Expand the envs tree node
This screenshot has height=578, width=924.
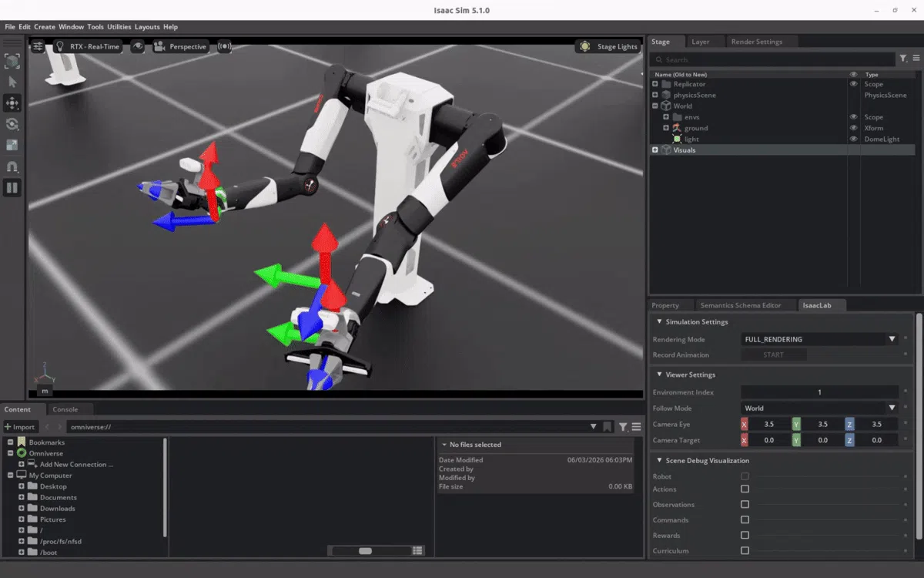point(666,117)
